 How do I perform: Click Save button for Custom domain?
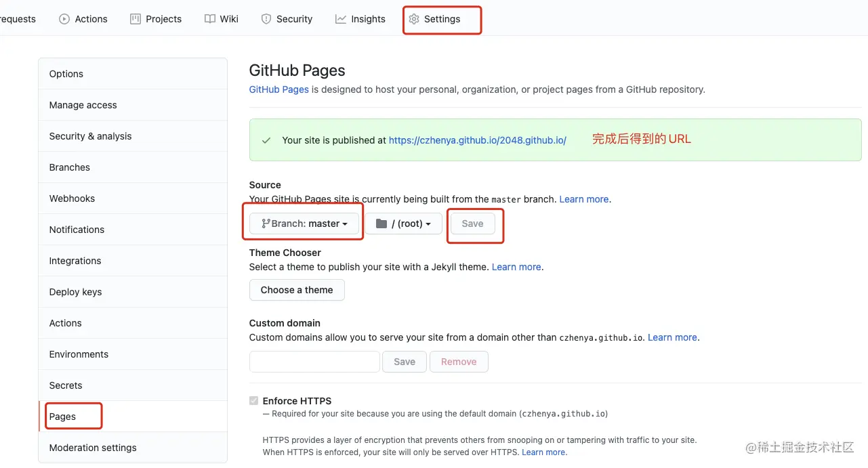pos(405,362)
